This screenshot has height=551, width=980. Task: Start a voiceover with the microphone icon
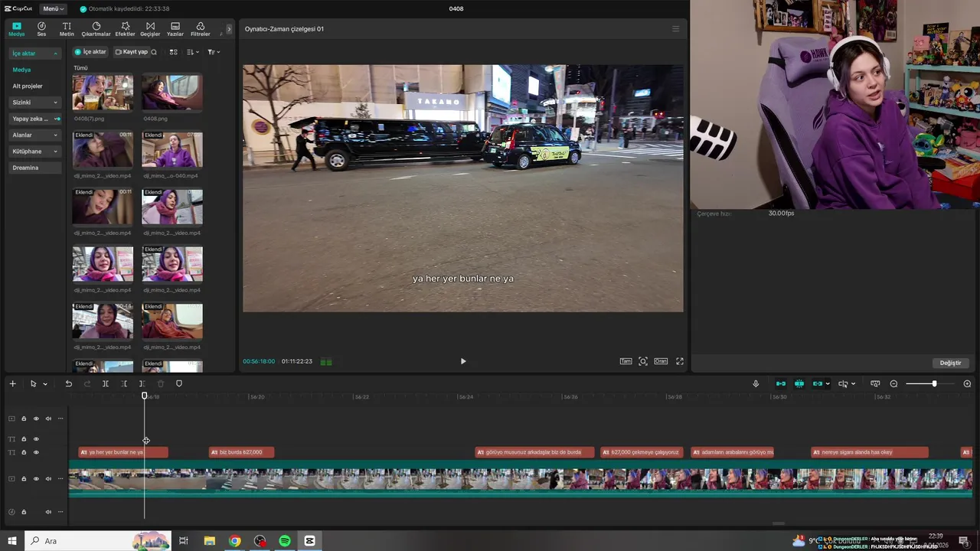click(x=756, y=383)
